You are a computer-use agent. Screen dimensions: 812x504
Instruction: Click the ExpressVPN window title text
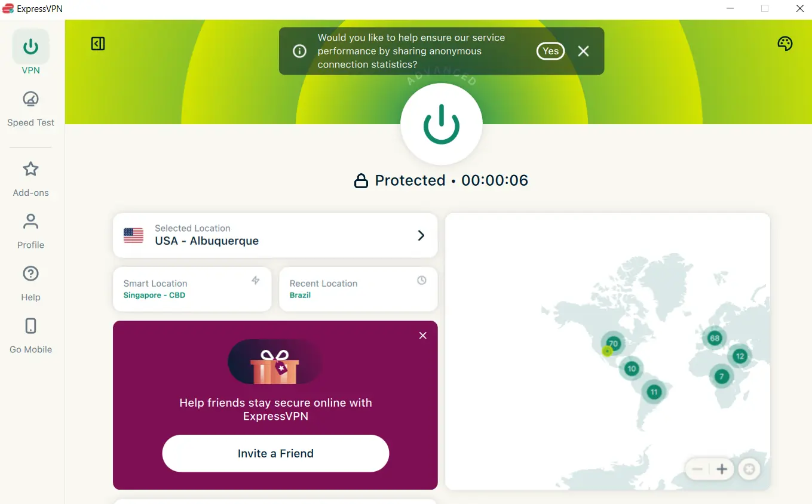[x=40, y=9]
